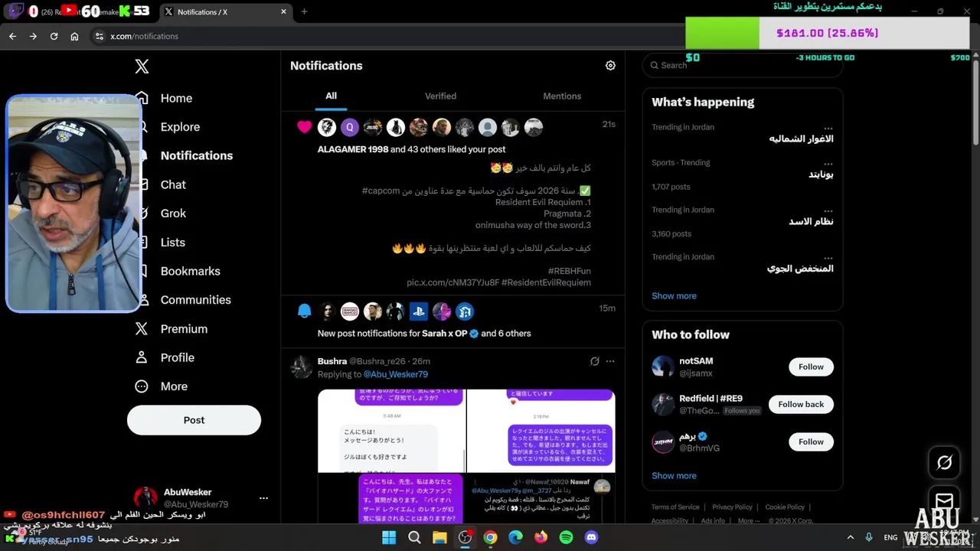Open Spotify from the taskbar

[x=566, y=537]
